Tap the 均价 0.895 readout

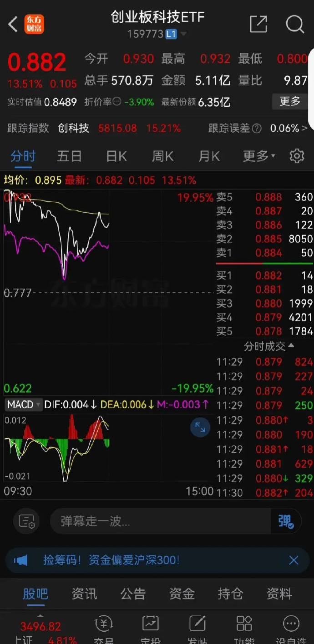[32, 180]
